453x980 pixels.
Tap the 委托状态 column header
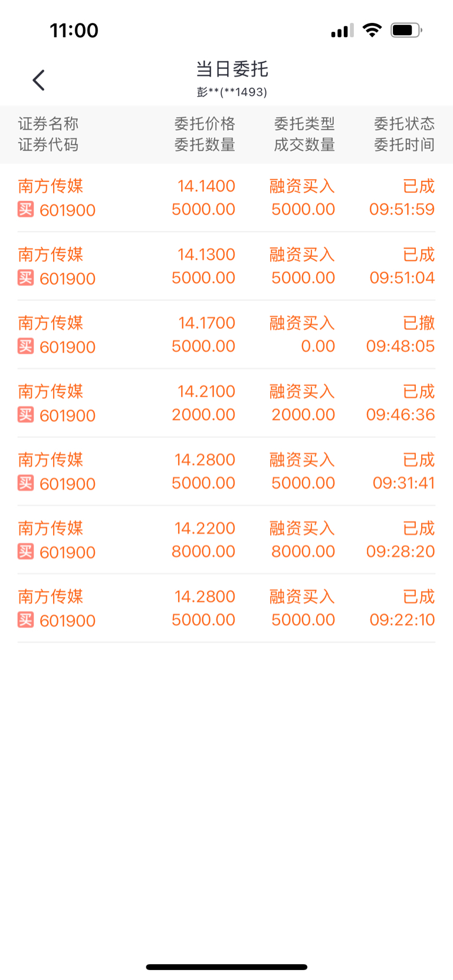(x=404, y=124)
